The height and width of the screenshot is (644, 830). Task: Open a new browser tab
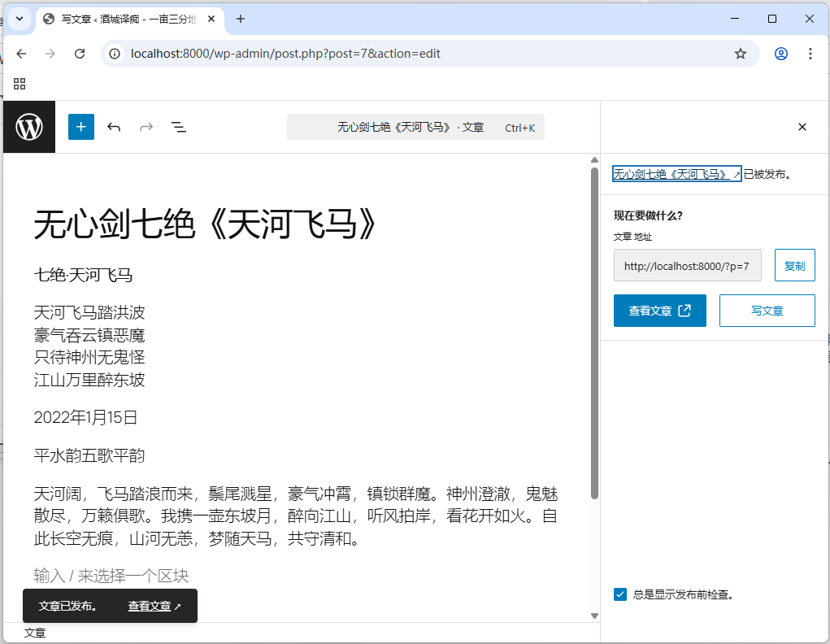pyautogui.click(x=241, y=19)
